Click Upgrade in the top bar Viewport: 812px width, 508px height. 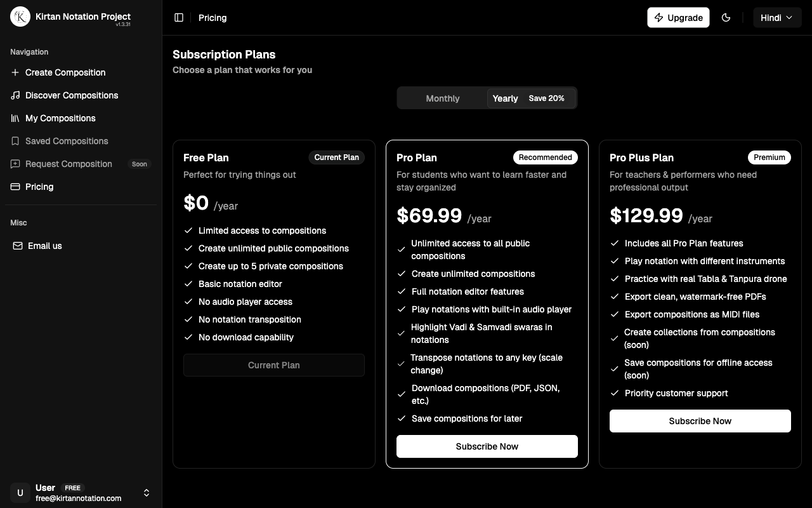[678, 18]
